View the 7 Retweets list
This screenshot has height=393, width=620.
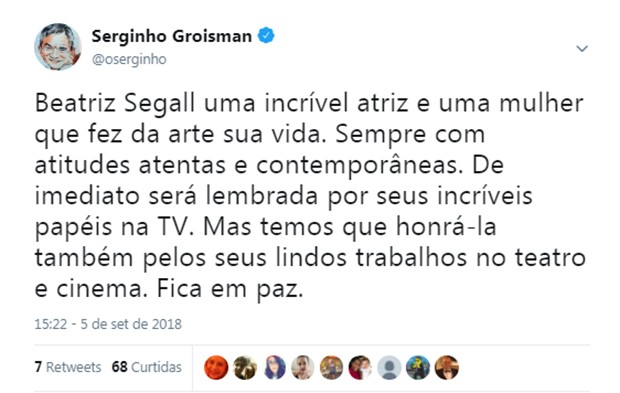[x=68, y=367]
